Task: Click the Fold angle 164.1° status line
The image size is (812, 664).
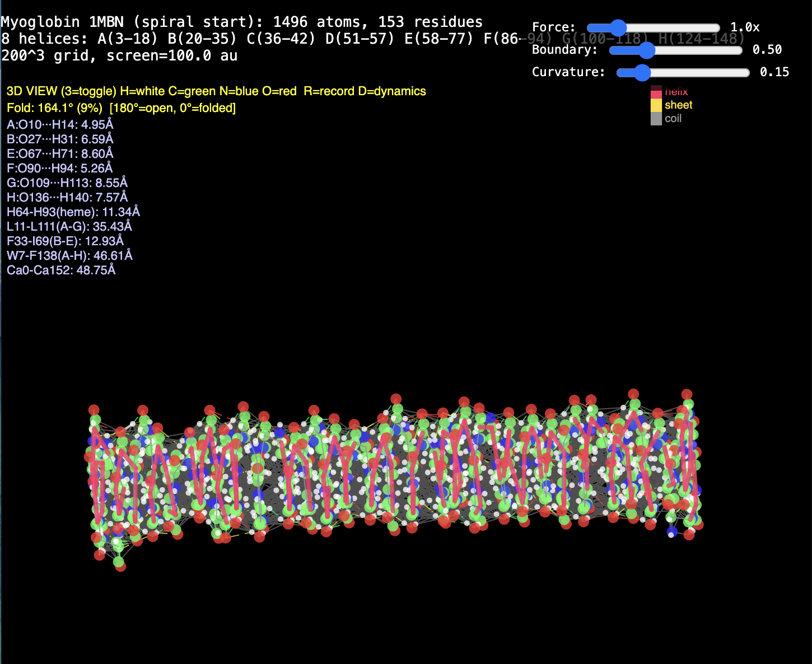Action: [x=121, y=108]
